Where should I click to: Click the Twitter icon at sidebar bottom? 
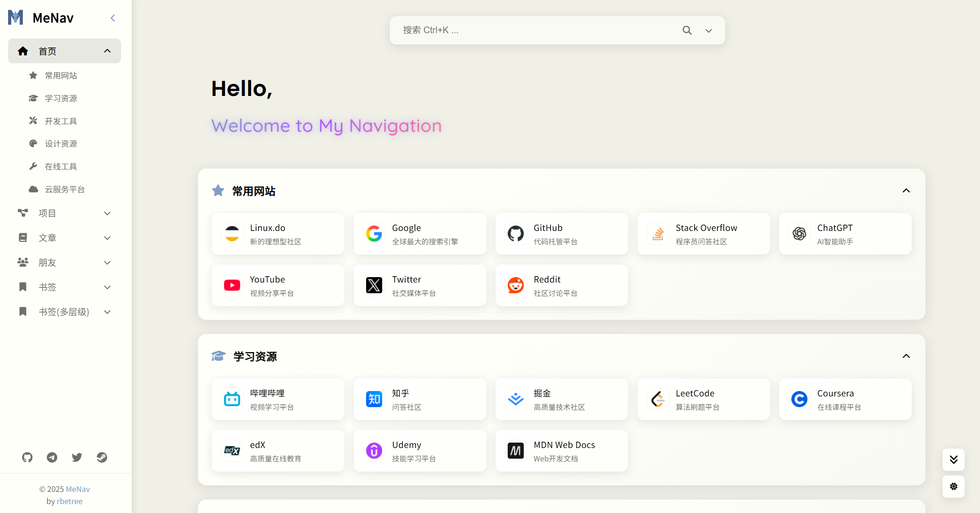[x=77, y=457]
